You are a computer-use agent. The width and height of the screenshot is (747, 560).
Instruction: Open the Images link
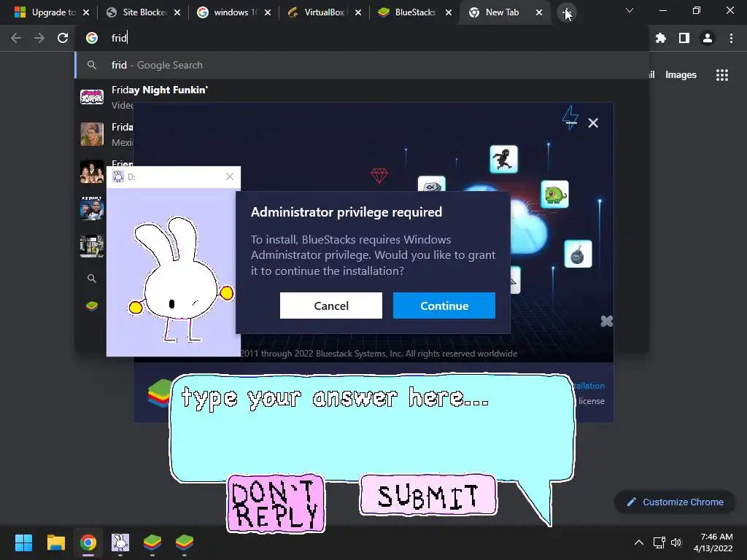tap(681, 75)
